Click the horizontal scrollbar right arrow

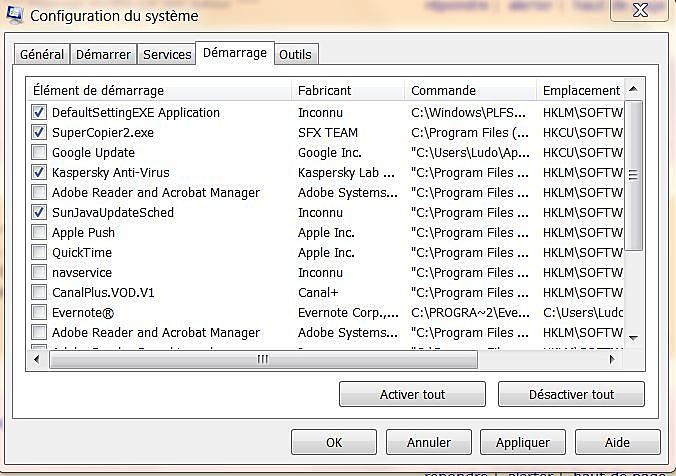[x=612, y=359]
